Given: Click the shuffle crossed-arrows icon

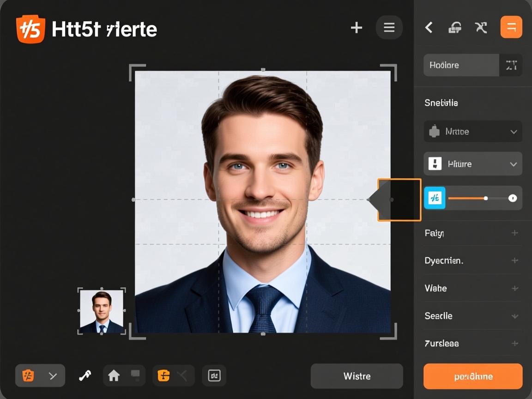Looking at the screenshot, I should click(481, 28).
